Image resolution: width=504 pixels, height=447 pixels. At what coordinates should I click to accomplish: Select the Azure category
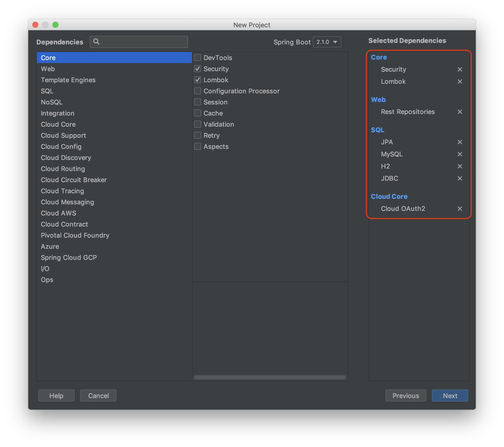[x=114, y=246]
